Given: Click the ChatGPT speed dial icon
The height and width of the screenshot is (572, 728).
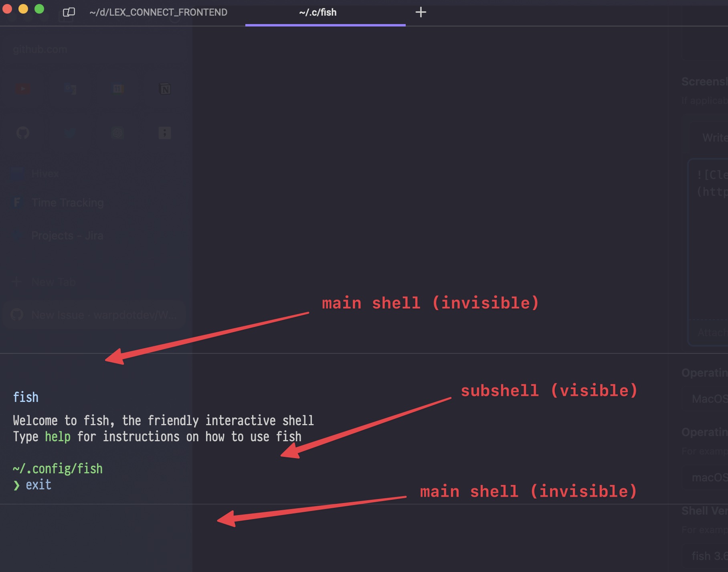Looking at the screenshot, I should tap(118, 133).
